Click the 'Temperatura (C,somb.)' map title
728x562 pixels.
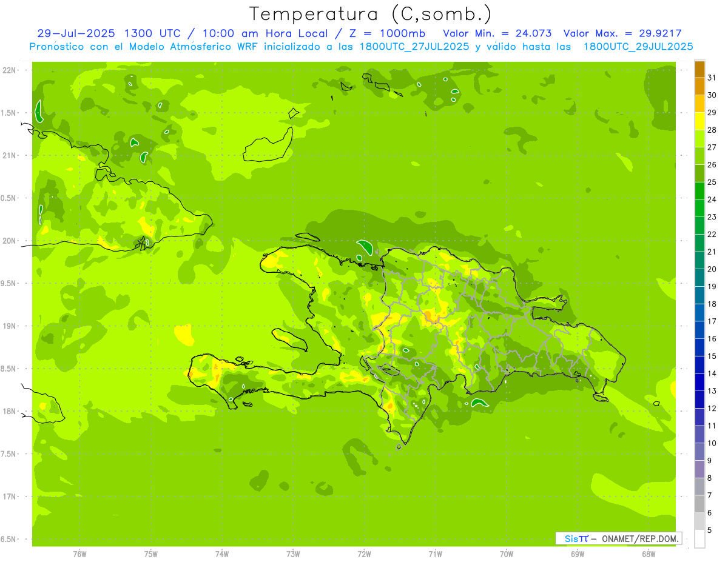[370, 14]
